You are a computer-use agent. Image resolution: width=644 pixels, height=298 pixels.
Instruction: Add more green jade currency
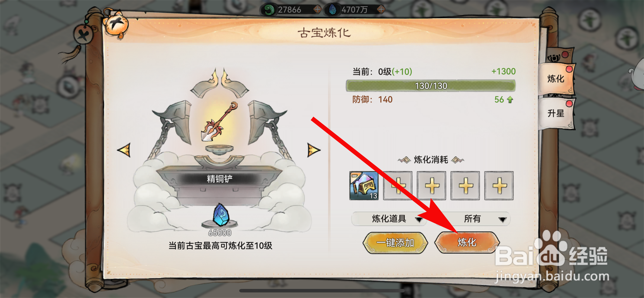(x=318, y=10)
